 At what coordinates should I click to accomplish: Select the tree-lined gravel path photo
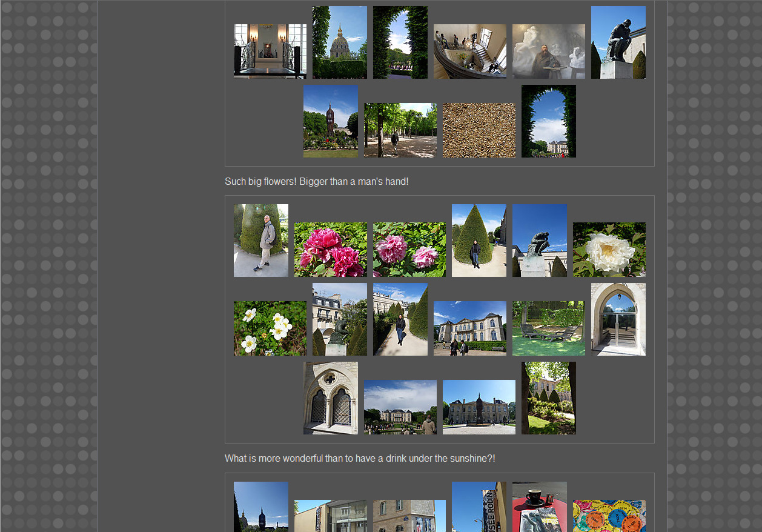pos(400,130)
